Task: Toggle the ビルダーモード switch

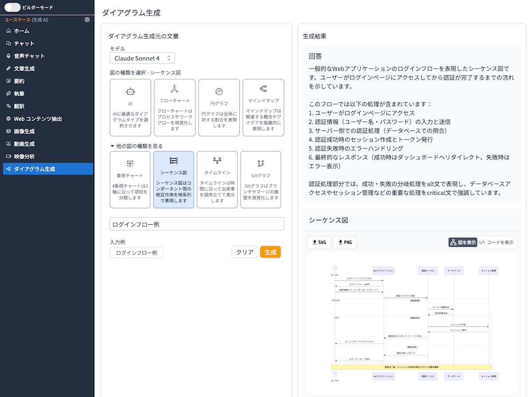Action: [12, 7]
